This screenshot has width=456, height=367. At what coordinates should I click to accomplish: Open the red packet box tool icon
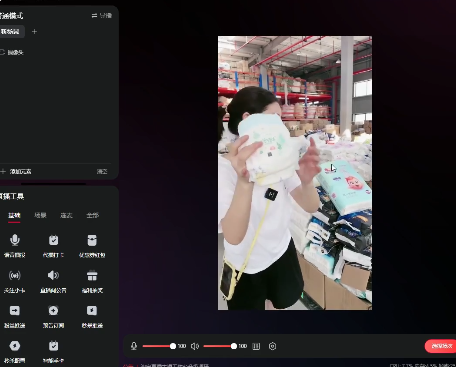pyautogui.click(x=92, y=240)
